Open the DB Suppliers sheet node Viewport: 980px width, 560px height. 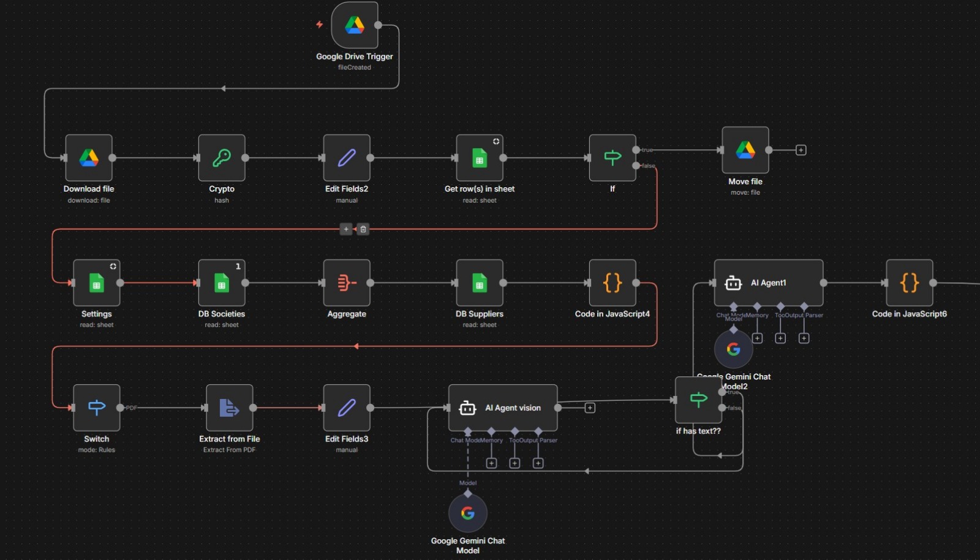(x=480, y=283)
